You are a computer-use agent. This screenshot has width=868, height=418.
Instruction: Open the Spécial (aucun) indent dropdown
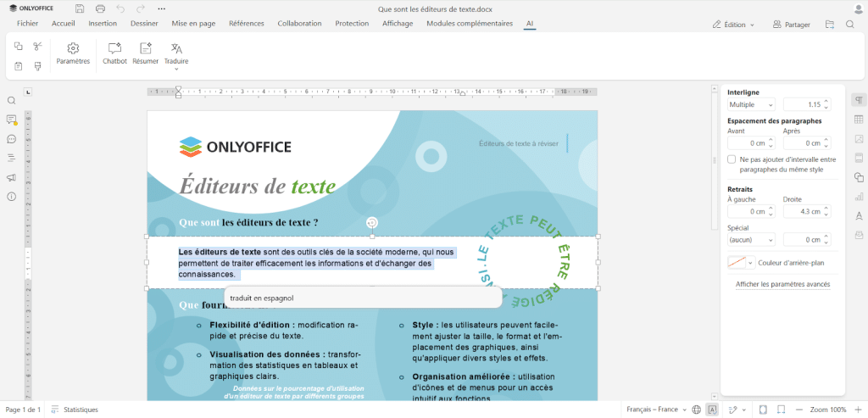click(751, 240)
